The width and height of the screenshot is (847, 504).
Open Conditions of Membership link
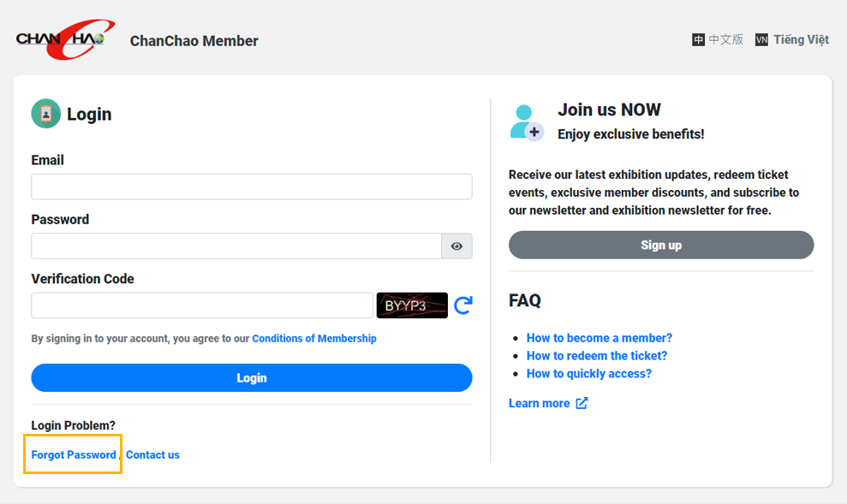tap(314, 339)
